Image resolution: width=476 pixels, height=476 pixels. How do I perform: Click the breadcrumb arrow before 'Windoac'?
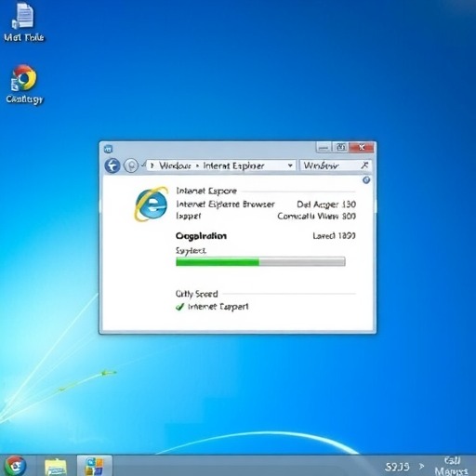[152, 165]
